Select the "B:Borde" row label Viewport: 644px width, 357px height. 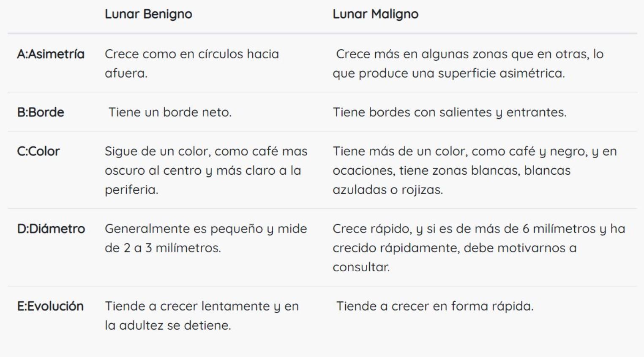click(41, 112)
